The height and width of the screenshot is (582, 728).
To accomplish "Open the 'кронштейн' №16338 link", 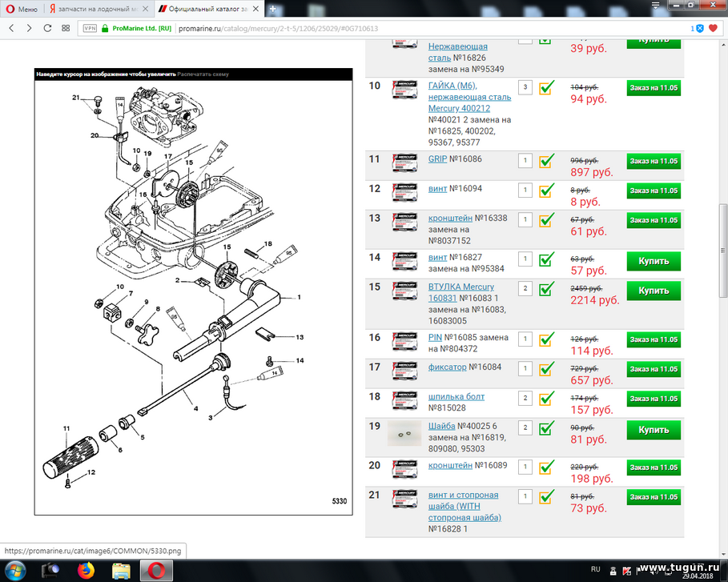I will 450,218.
